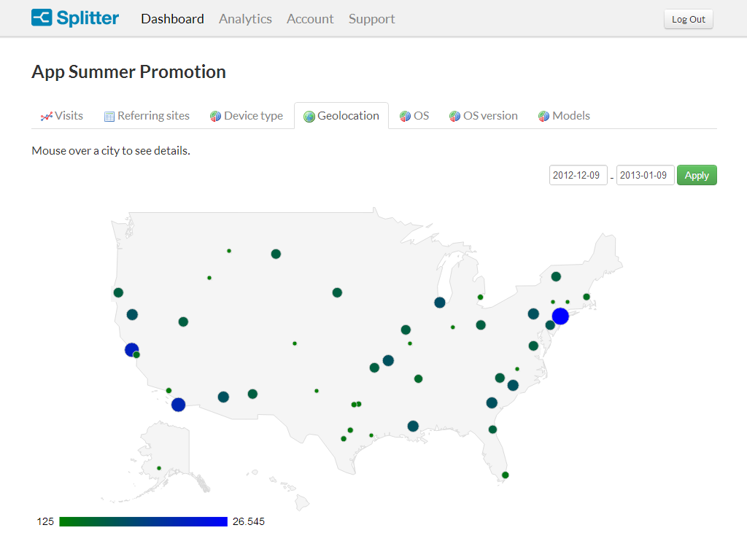Screen dimensions: 747x560
Task: Select the Analytics menu item
Action: (245, 19)
